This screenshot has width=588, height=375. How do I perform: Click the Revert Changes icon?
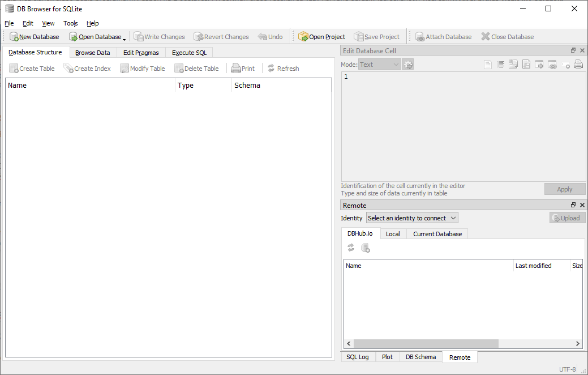pyautogui.click(x=221, y=36)
